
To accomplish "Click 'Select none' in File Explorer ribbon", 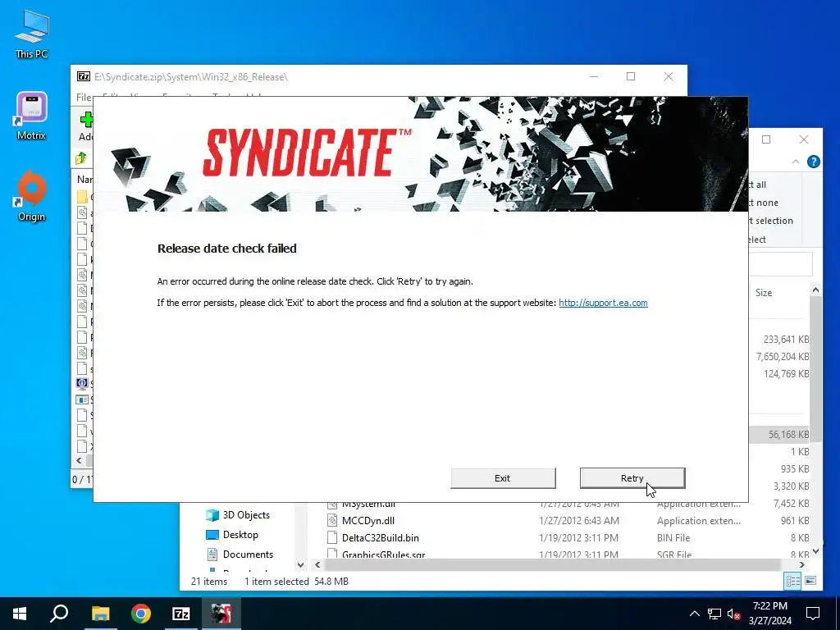I will tap(765, 203).
